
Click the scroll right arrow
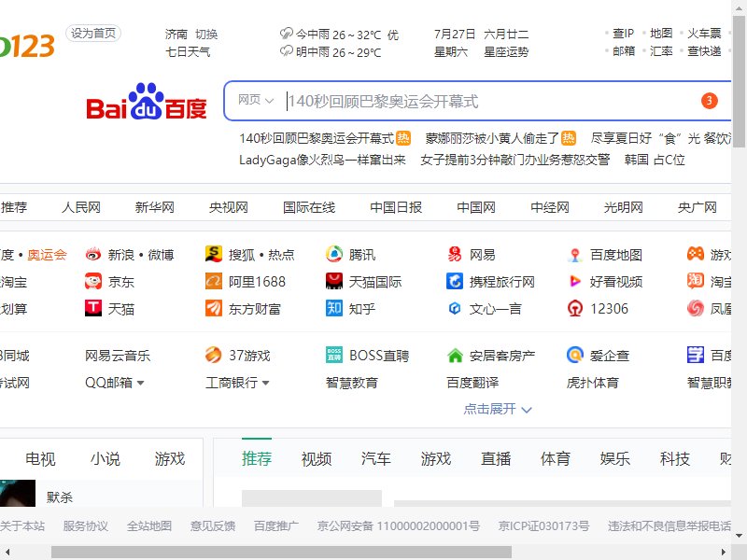[724, 553]
